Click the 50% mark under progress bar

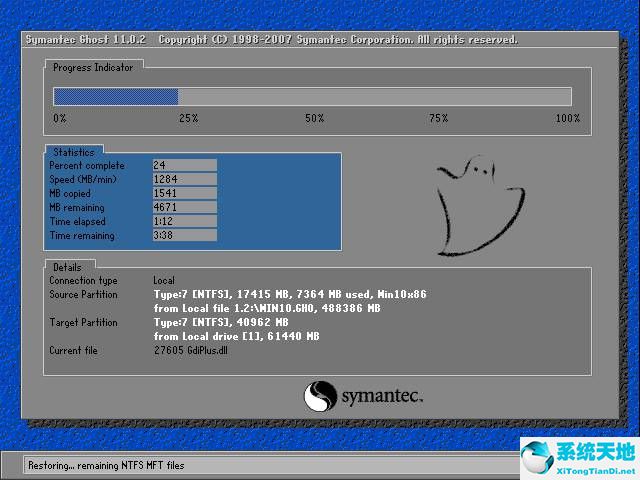pos(314,119)
